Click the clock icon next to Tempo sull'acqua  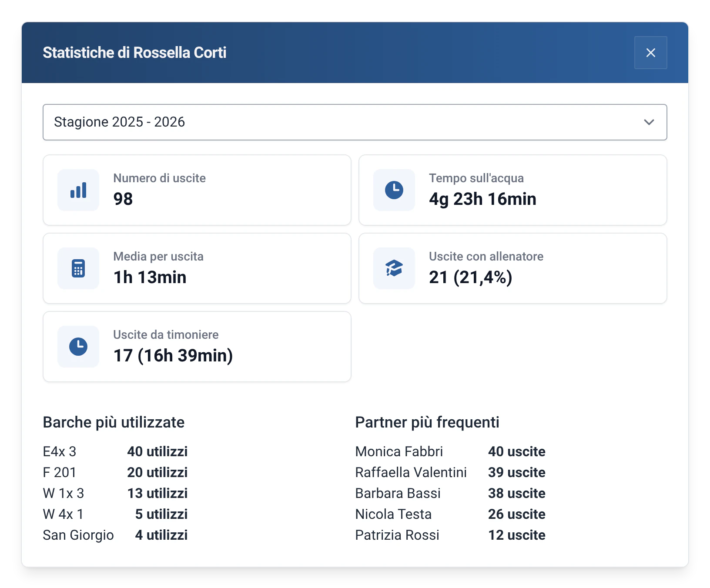click(394, 190)
